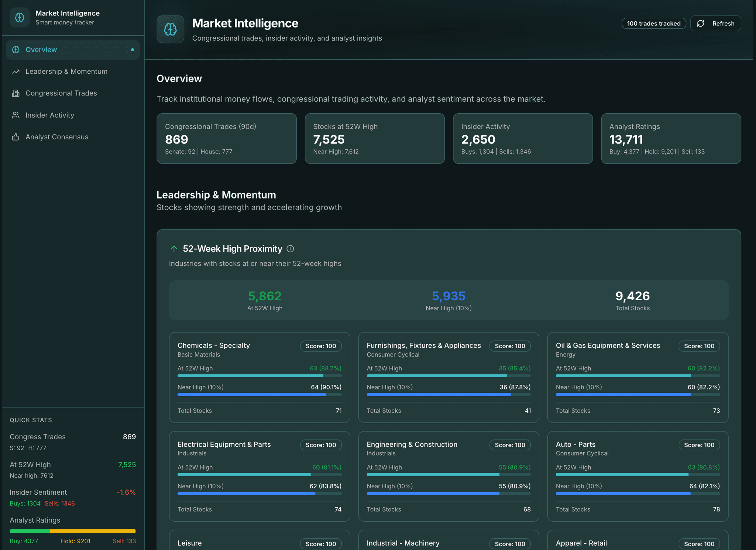
Task: Click the Apparel - Retail title
Action: point(581,543)
